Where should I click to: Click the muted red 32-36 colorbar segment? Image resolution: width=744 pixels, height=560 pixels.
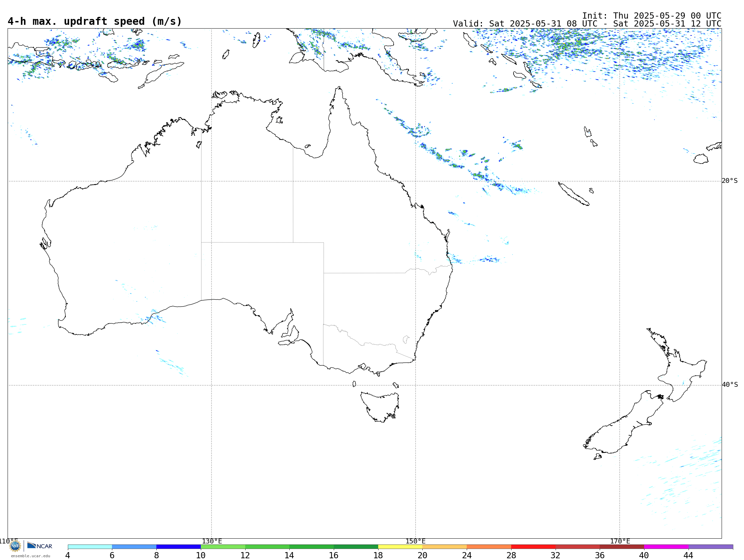pyautogui.click(x=578, y=547)
